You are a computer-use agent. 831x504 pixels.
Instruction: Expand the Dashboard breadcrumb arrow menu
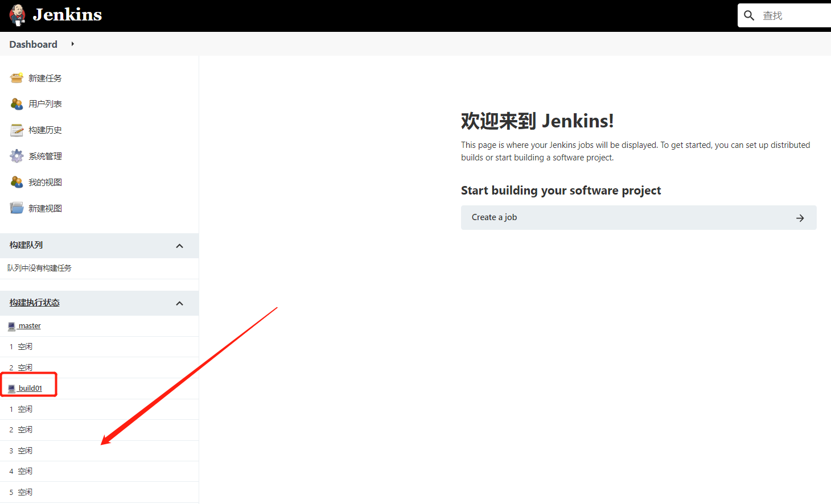(x=72, y=44)
